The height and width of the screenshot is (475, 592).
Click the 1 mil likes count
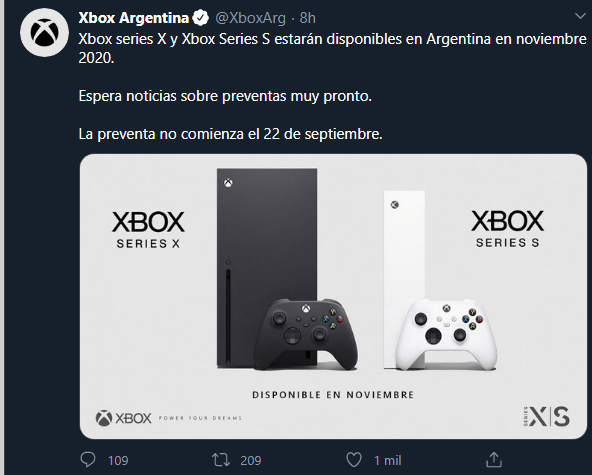[388, 461]
